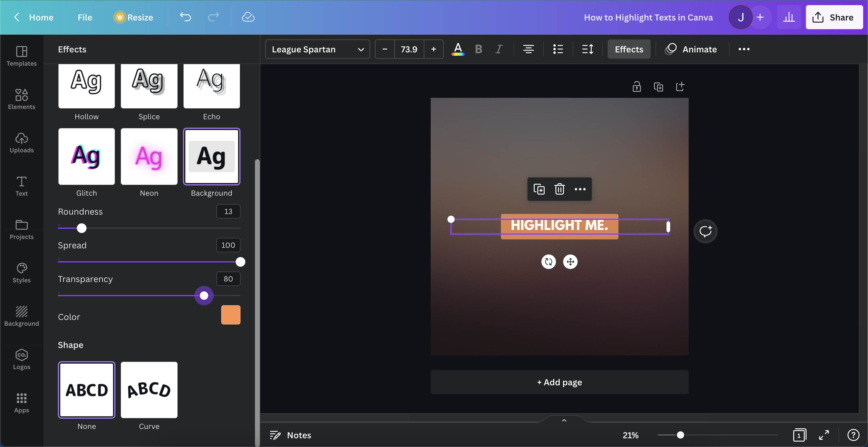
Task: Toggle the Background text effect
Action: point(211,156)
